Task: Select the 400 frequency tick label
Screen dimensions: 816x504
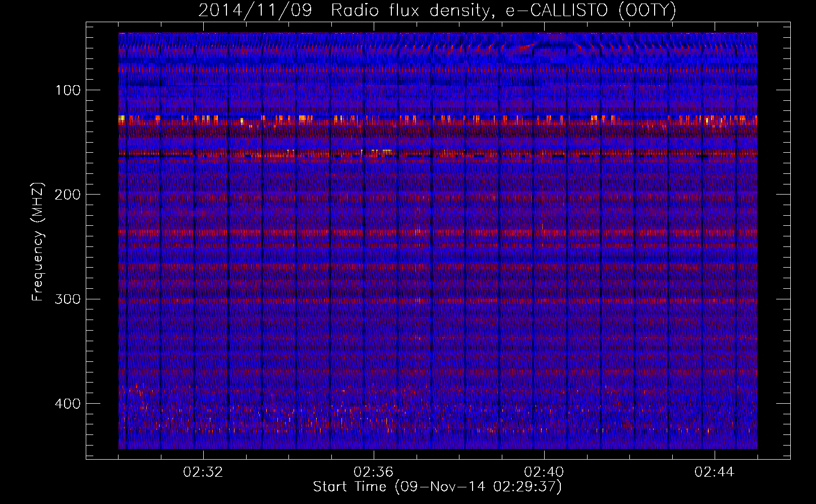Action: [68, 404]
